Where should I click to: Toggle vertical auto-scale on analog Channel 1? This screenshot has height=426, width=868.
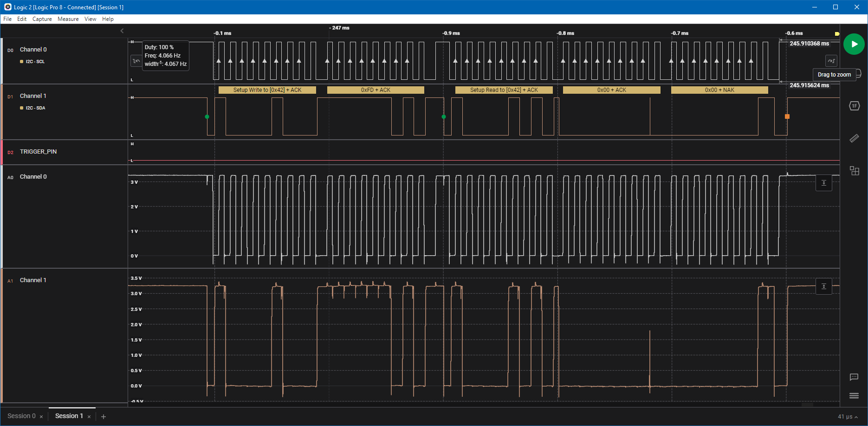(824, 286)
